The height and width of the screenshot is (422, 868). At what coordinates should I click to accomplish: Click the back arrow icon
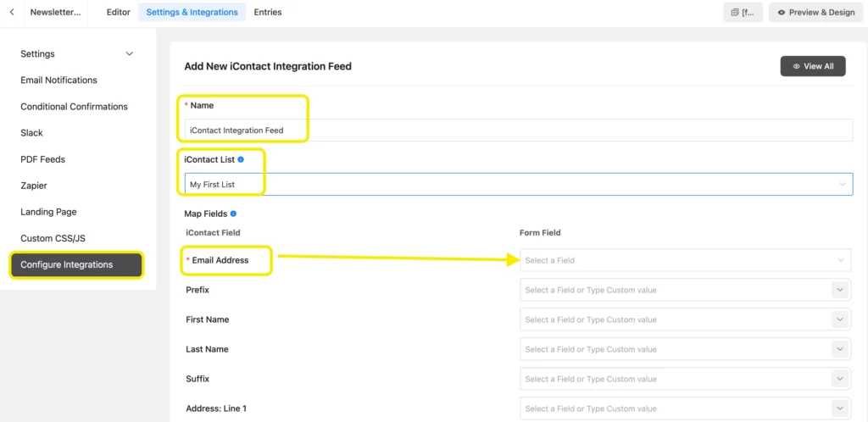[x=12, y=12]
